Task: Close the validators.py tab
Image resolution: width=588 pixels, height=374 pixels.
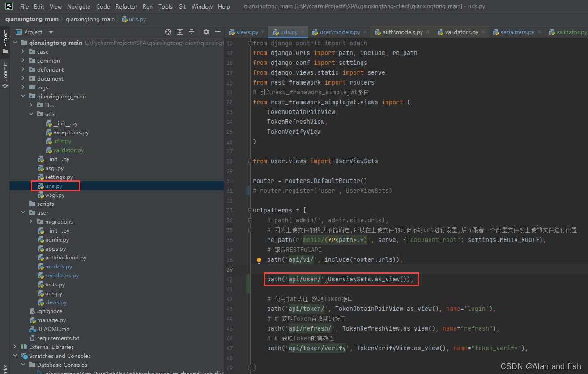Action: (483, 32)
